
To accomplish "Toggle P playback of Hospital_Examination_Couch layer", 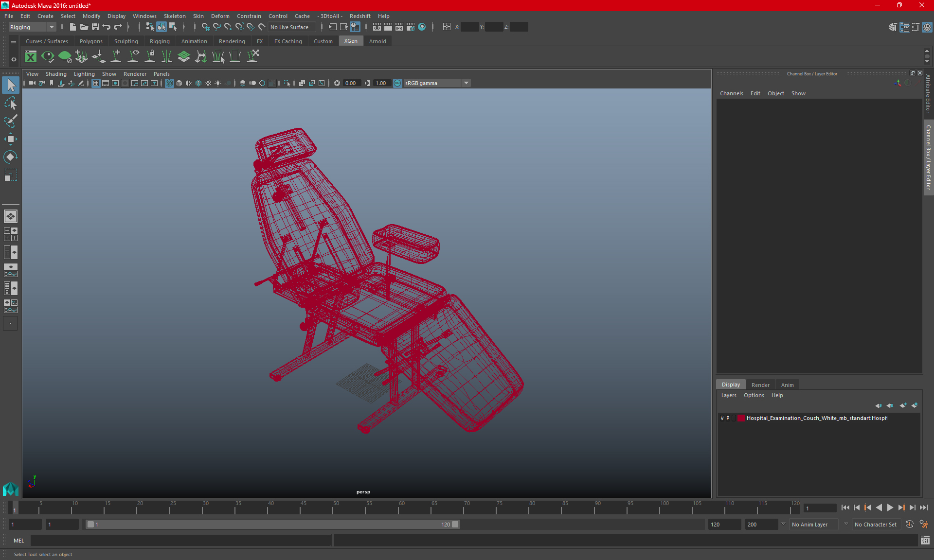I will [x=728, y=418].
